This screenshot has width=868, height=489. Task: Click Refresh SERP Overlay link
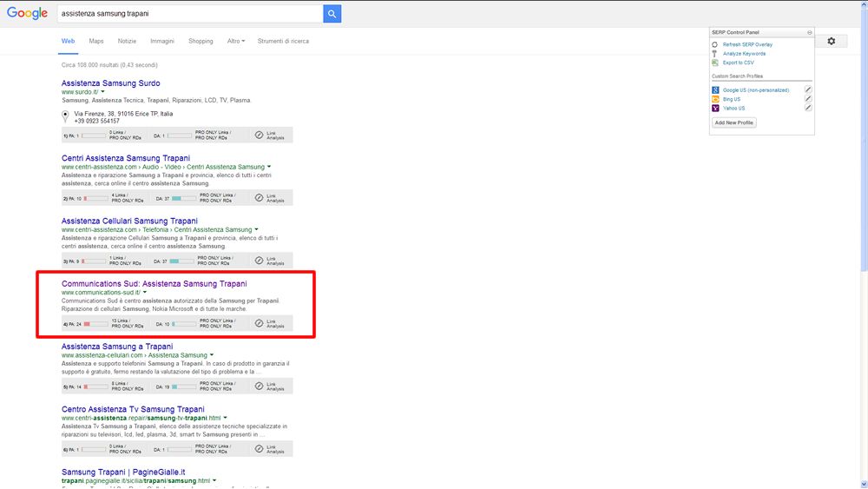pos(747,44)
